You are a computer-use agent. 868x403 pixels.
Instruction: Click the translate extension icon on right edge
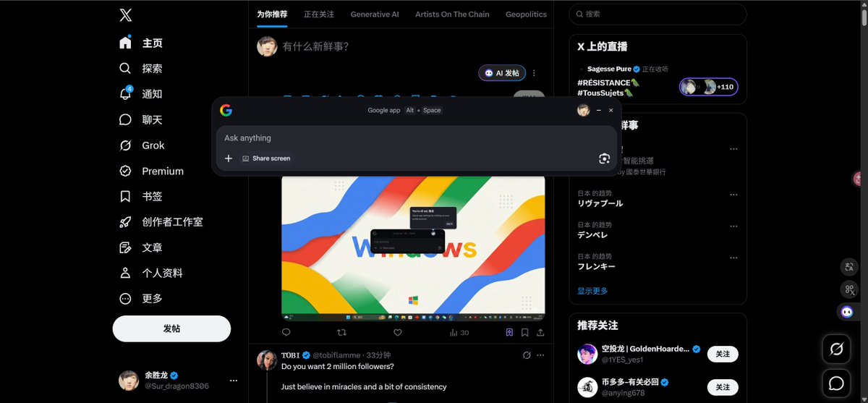849,267
